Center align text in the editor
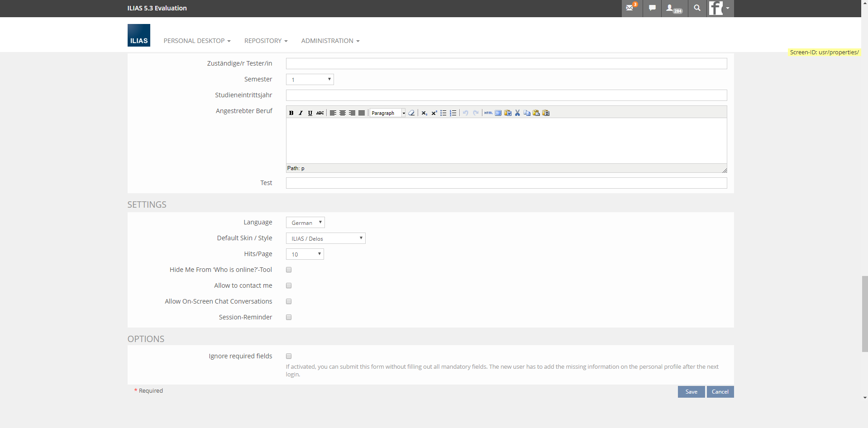The width and height of the screenshot is (868, 428). coord(343,113)
